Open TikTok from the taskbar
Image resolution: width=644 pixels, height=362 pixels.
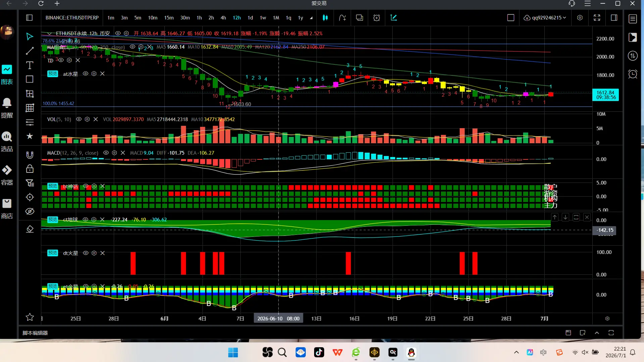(319, 352)
